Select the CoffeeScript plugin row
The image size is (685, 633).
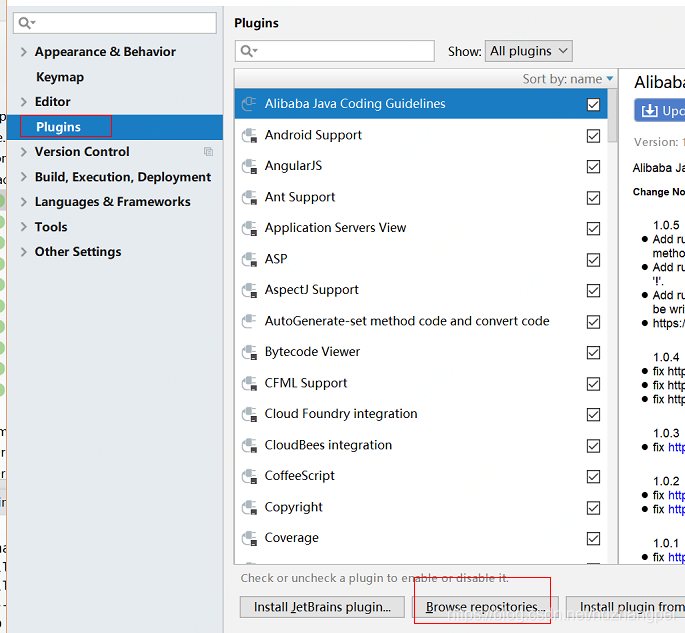coord(421,477)
